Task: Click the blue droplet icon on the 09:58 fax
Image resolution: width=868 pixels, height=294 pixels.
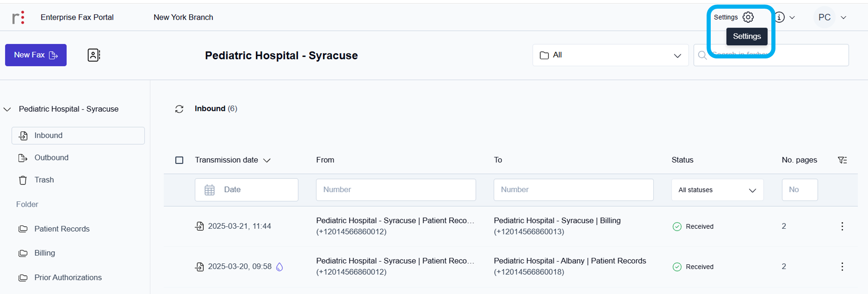Action: coord(279,267)
